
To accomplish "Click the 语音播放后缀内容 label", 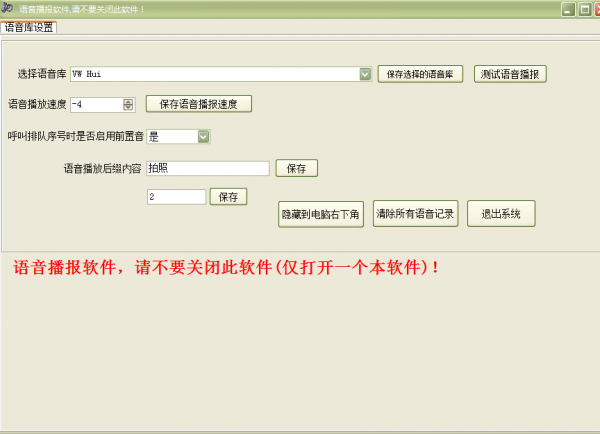I will coord(103,168).
